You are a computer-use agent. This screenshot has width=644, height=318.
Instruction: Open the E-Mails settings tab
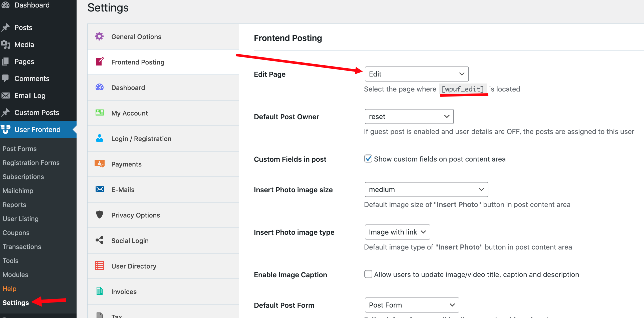point(163,190)
